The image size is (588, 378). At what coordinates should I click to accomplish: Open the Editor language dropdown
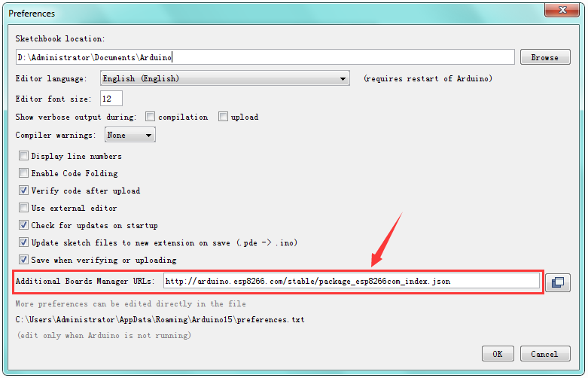tap(224, 78)
